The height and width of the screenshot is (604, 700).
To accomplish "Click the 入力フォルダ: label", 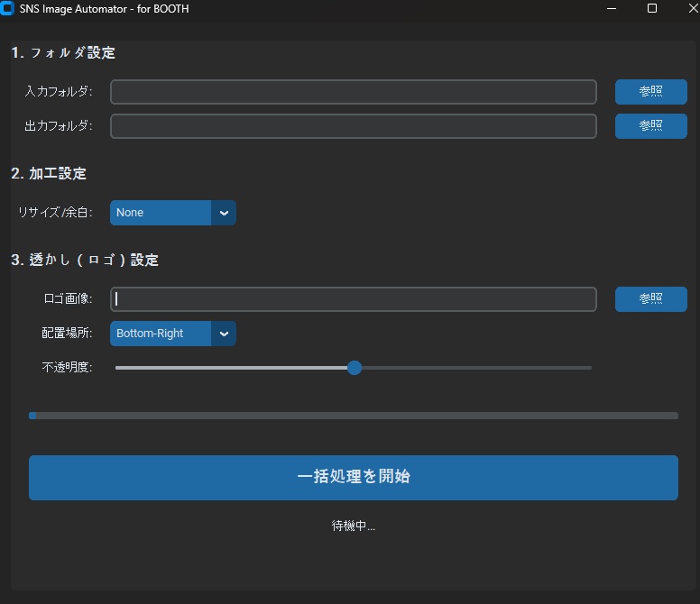I will pos(59,92).
